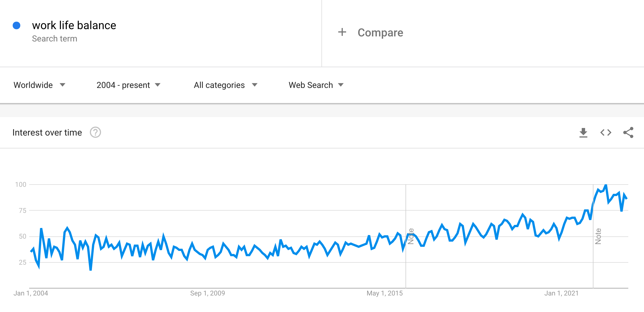Screen dimensions: 644x312
Task: Share the interest over time chart
Action: point(628,132)
